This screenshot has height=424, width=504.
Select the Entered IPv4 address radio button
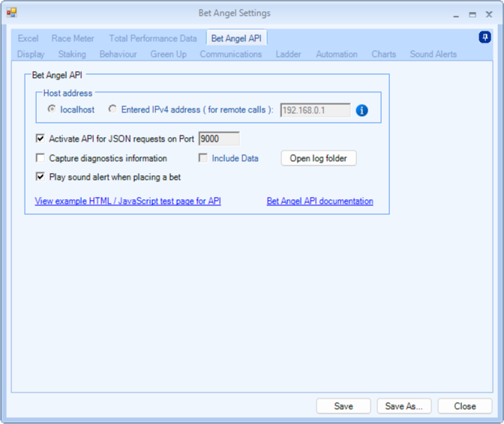(112, 109)
